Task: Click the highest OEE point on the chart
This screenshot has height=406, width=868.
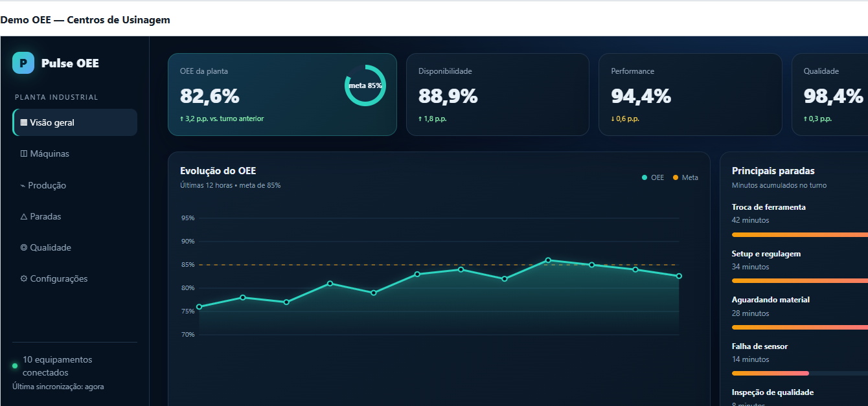Action: (x=548, y=260)
